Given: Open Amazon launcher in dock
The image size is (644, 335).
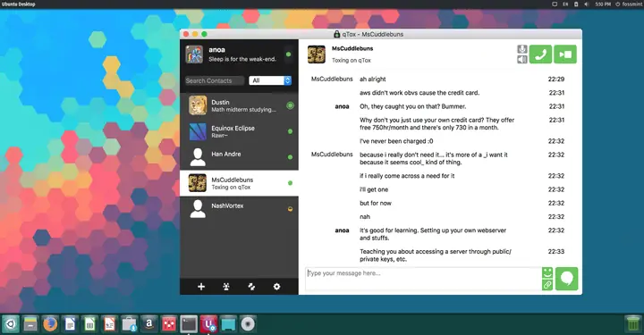Looking at the screenshot, I should (149, 324).
